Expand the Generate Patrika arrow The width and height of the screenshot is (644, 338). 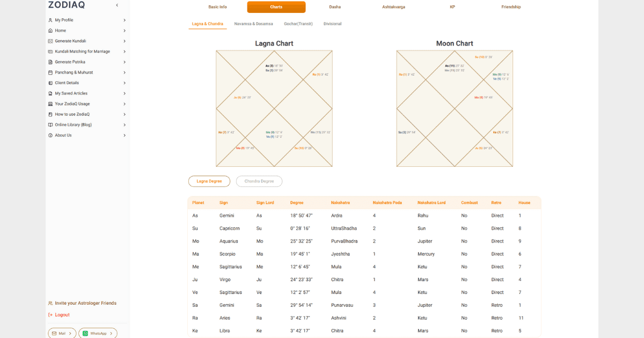pyautogui.click(x=125, y=62)
